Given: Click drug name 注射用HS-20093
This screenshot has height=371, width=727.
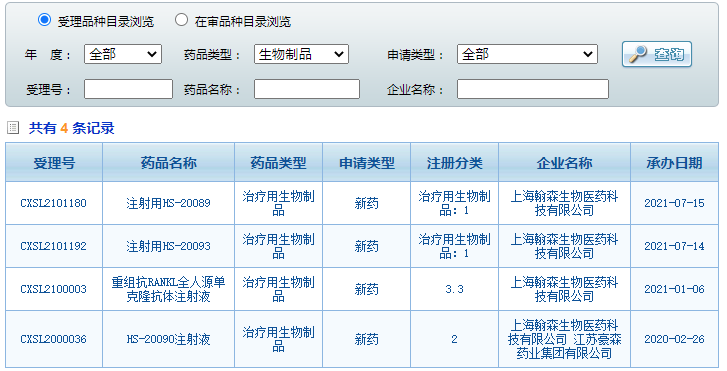Looking at the screenshot, I should (x=168, y=246).
